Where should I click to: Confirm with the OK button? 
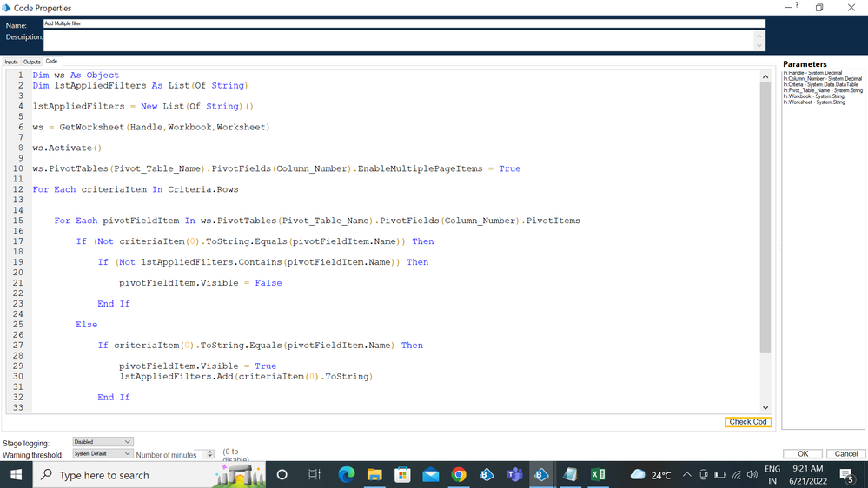803,453
